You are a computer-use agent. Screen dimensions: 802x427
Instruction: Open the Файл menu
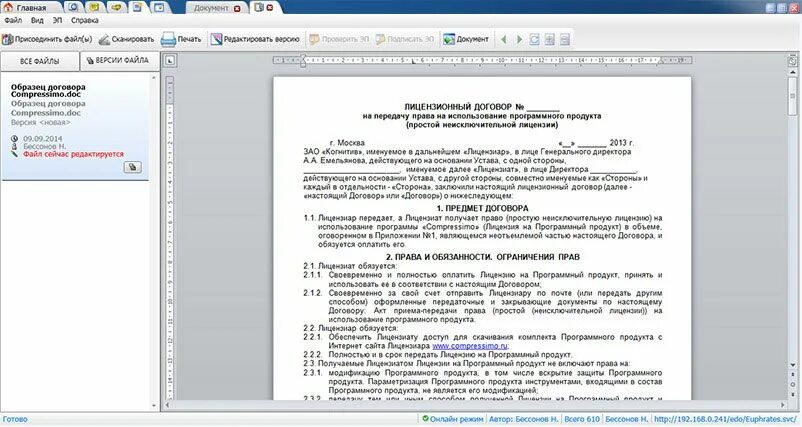(x=13, y=20)
